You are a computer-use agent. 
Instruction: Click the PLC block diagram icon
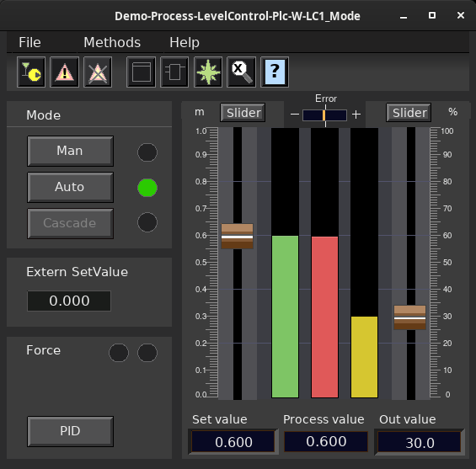[174, 72]
